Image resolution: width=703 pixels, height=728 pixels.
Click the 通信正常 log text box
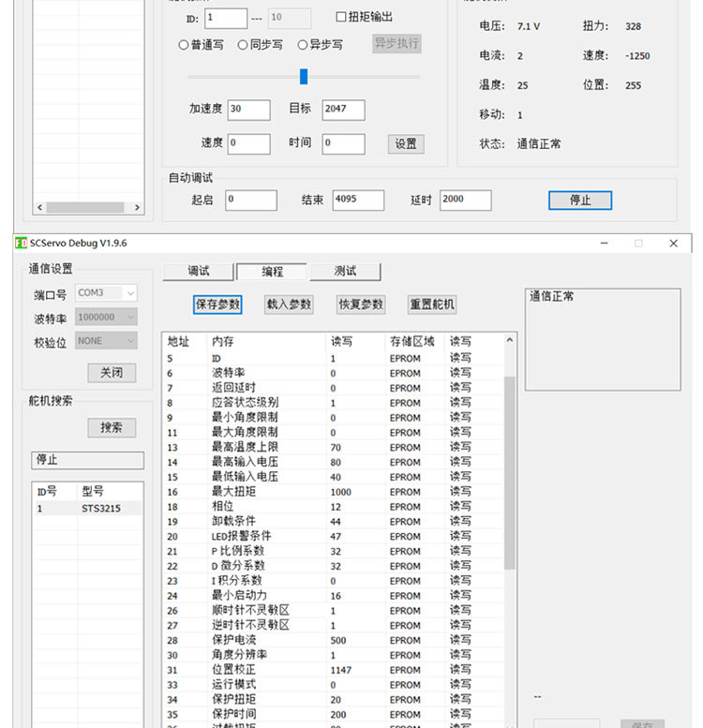tap(603, 339)
